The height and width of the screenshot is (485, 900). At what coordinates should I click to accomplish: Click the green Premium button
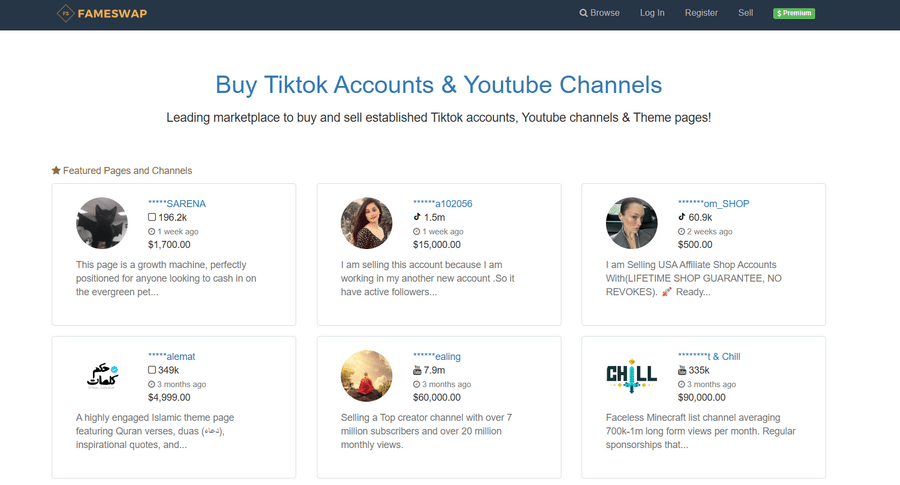coord(794,13)
